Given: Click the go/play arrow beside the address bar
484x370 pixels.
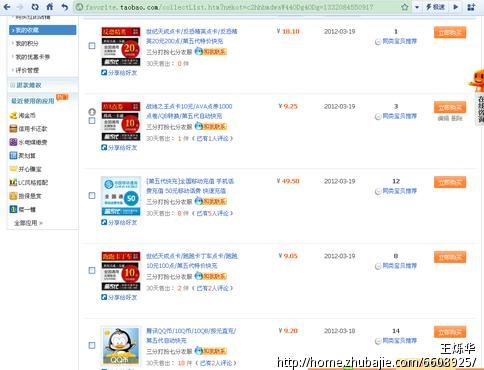Looking at the screenshot, I should click(x=456, y=7).
